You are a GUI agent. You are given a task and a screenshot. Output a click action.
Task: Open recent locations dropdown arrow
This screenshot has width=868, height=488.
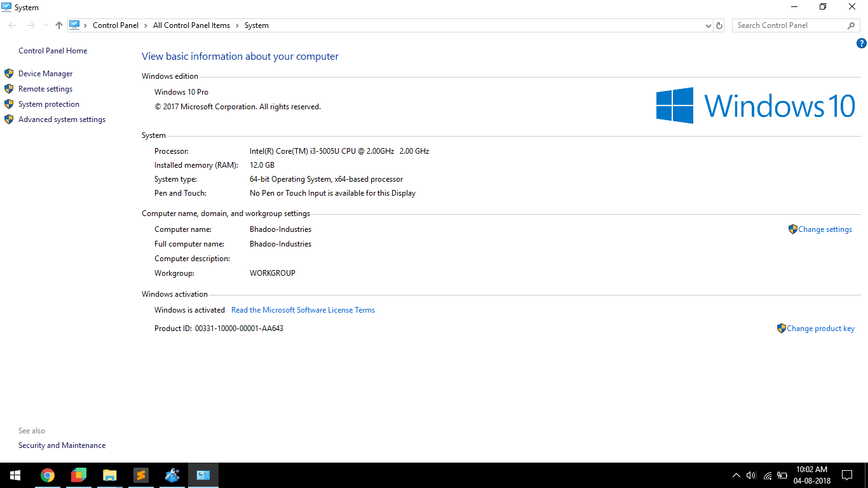(x=46, y=25)
